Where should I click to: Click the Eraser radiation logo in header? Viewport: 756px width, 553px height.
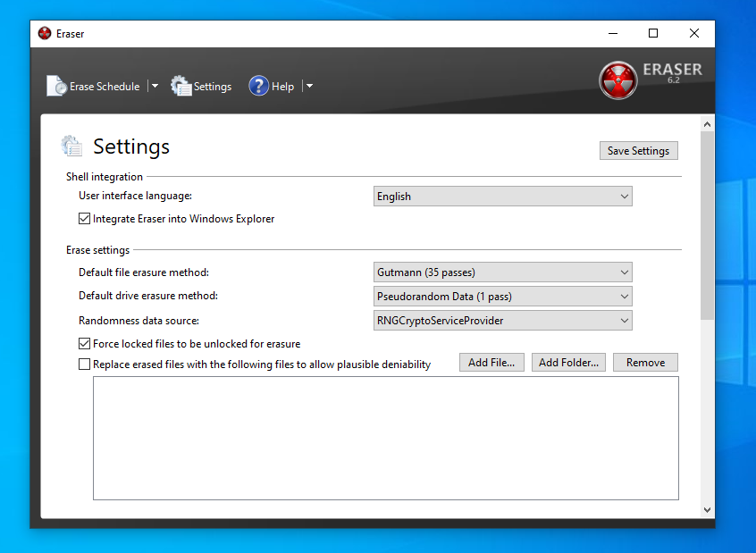tap(617, 80)
